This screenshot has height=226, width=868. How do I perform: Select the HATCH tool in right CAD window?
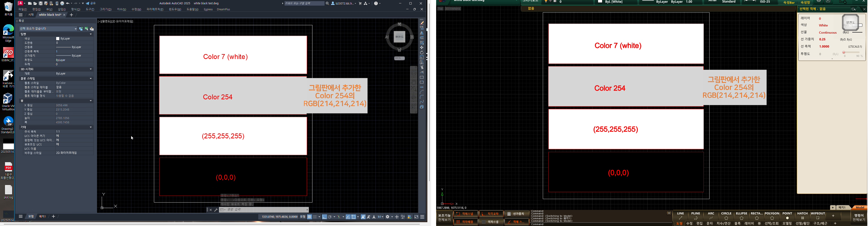click(802, 216)
